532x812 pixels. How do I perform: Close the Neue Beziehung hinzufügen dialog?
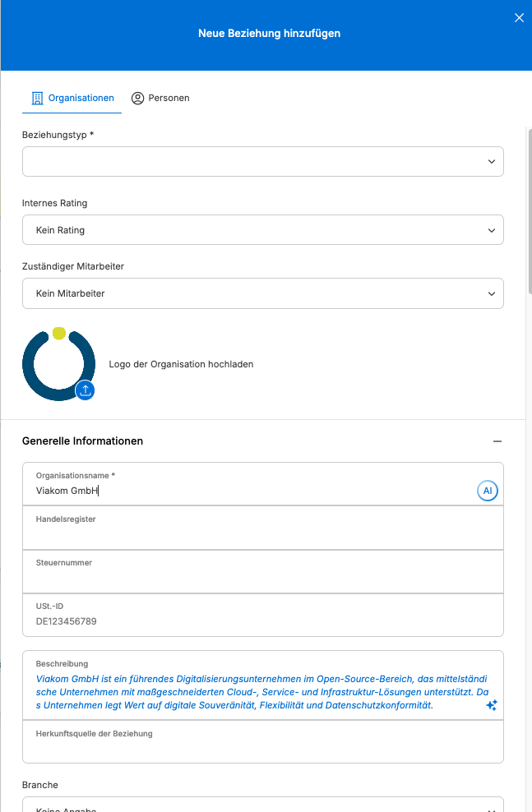(x=519, y=18)
